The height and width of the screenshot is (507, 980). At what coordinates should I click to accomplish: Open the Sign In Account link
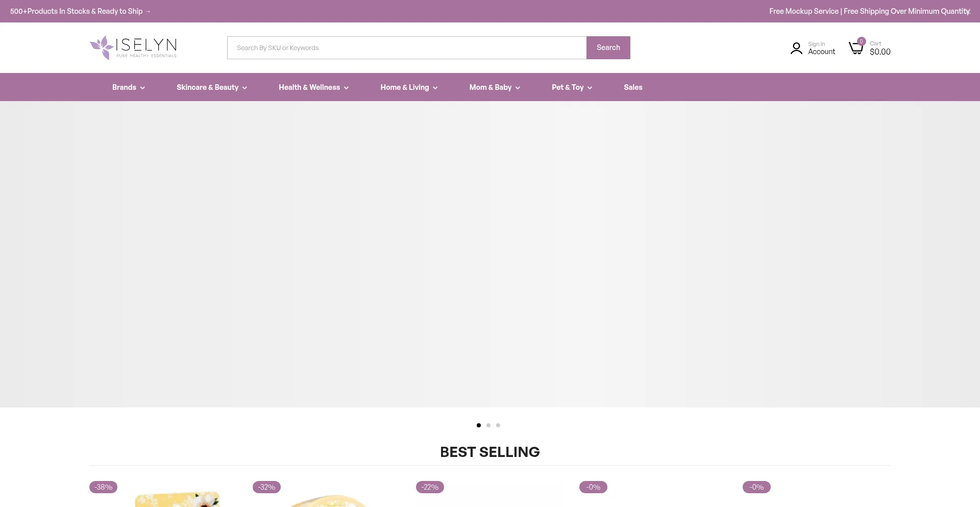coord(821,48)
